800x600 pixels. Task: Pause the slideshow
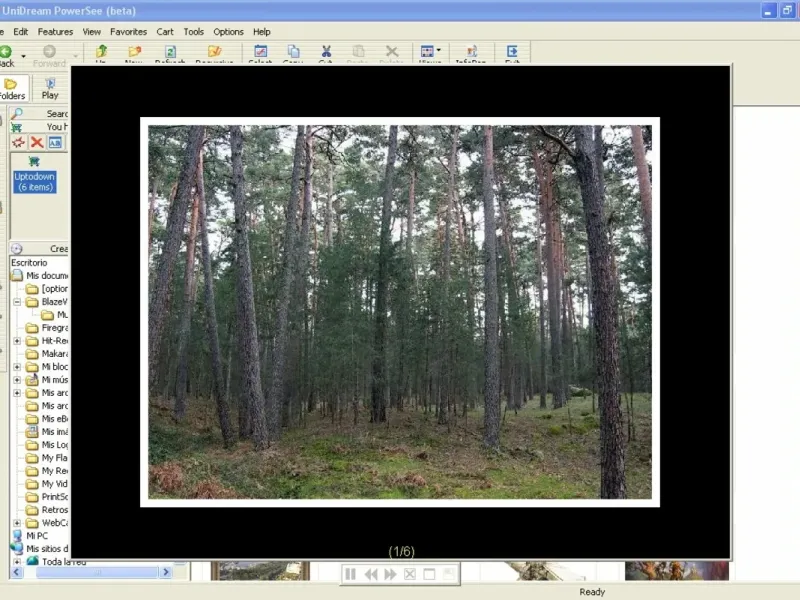[x=351, y=574]
